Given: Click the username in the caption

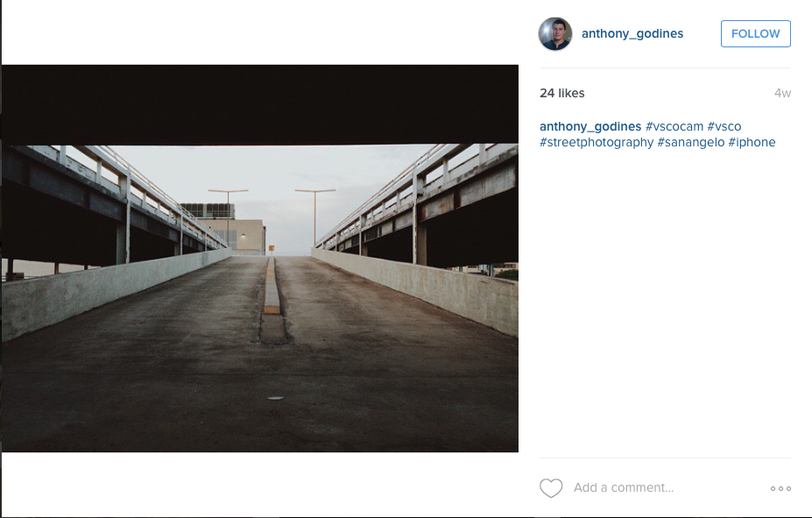Looking at the screenshot, I should 590,127.
